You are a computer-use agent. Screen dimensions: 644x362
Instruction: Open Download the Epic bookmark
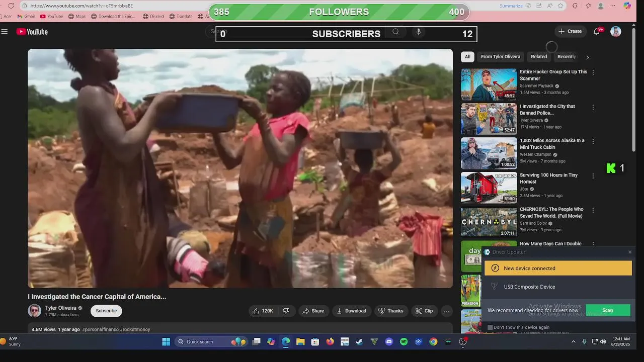coord(114,16)
